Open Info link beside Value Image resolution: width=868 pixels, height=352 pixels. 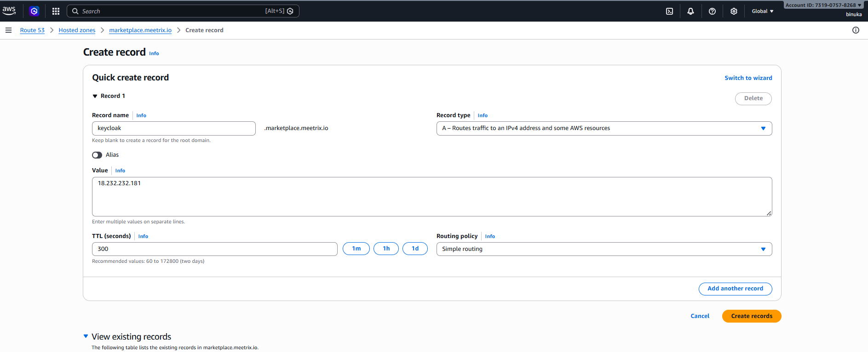pos(120,170)
